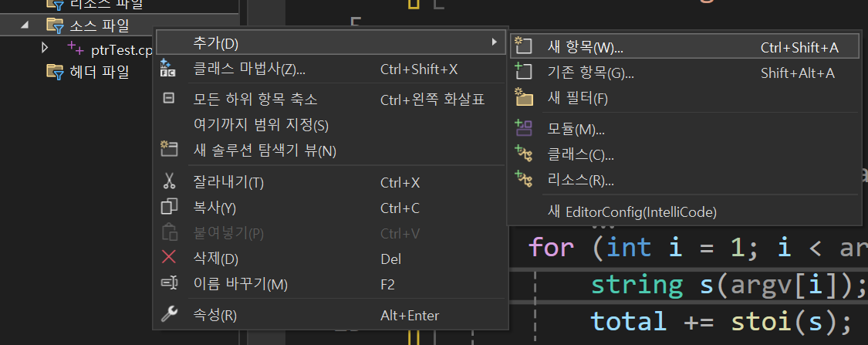The width and height of the screenshot is (868, 345).
Task: Click the submenu arrow on 추가(D)
Action: [x=495, y=42]
